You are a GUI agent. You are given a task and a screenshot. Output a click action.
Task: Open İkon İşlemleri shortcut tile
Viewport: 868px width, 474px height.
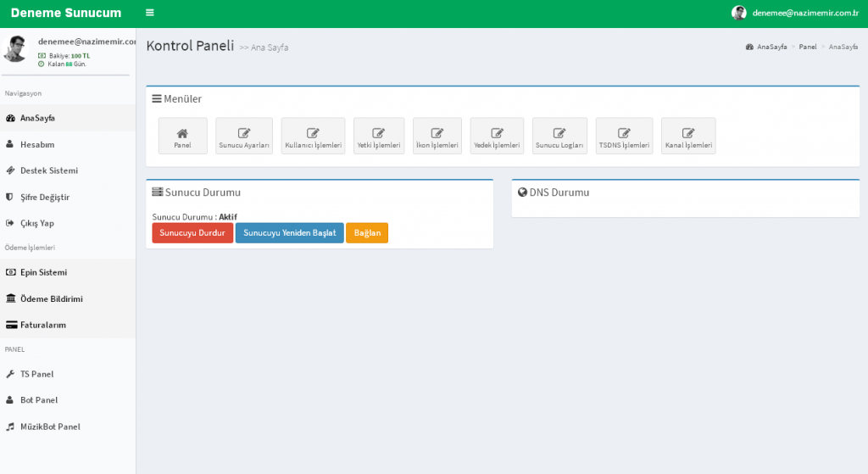coord(437,136)
